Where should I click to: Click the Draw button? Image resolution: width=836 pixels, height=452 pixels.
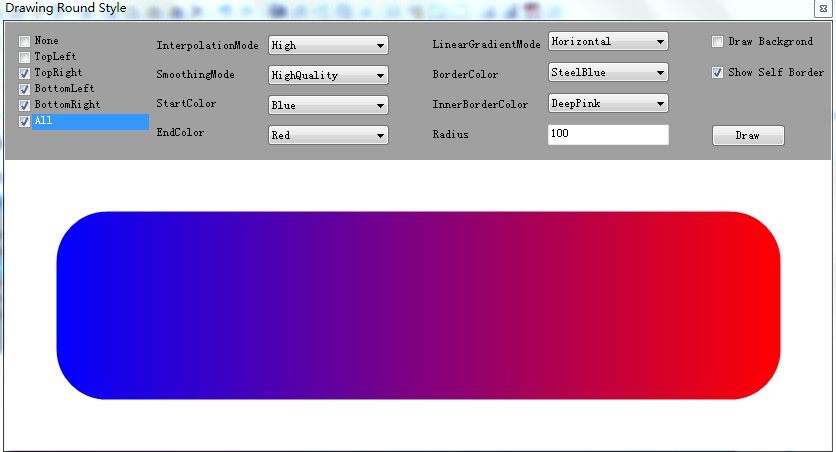tap(748, 135)
